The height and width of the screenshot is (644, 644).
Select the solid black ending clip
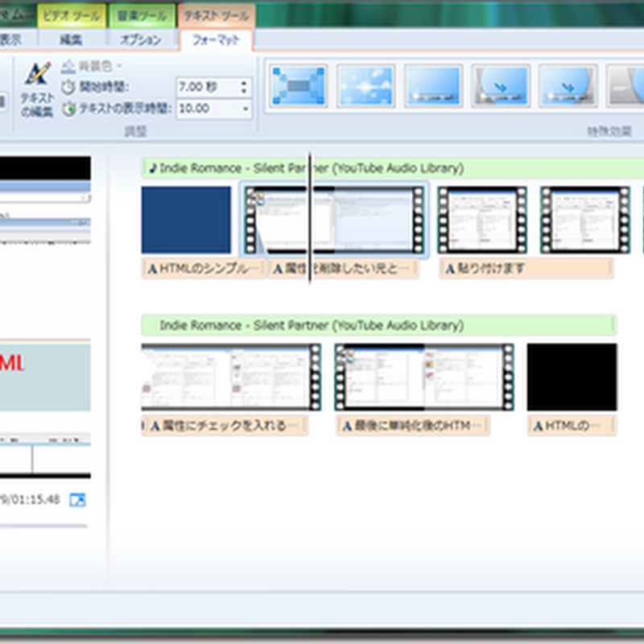pyautogui.click(x=572, y=377)
